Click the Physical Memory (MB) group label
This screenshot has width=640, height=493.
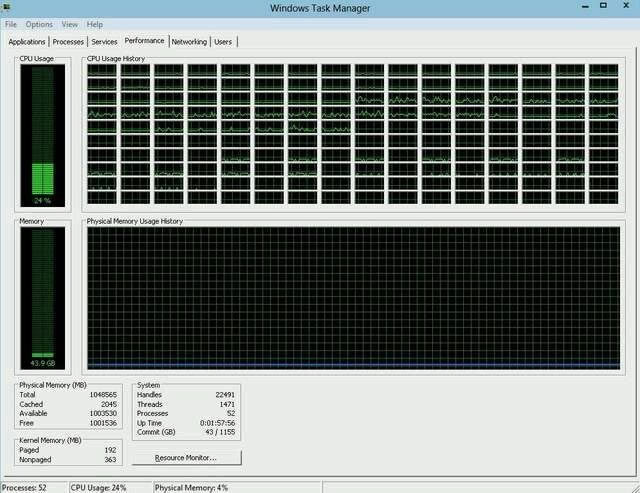pos(53,385)
